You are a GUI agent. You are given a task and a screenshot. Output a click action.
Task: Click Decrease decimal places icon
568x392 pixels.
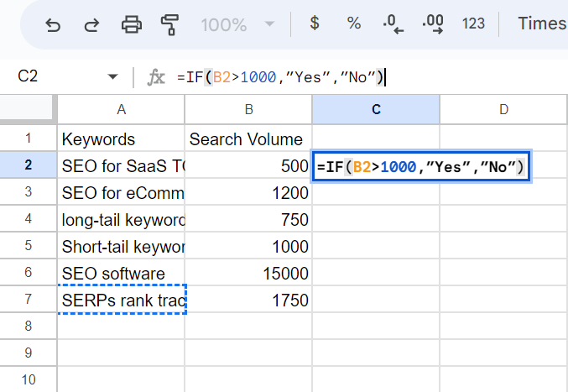coord(393,24)
